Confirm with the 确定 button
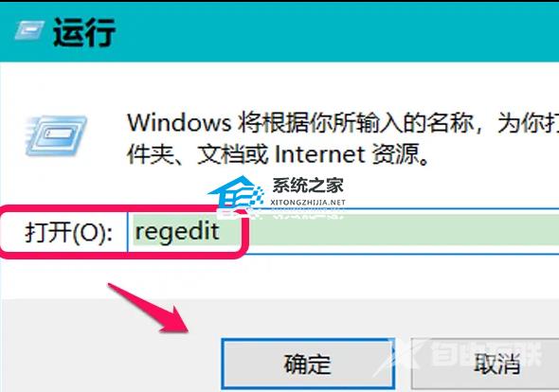This screenshot has height=392, width=559. [308, 364]
